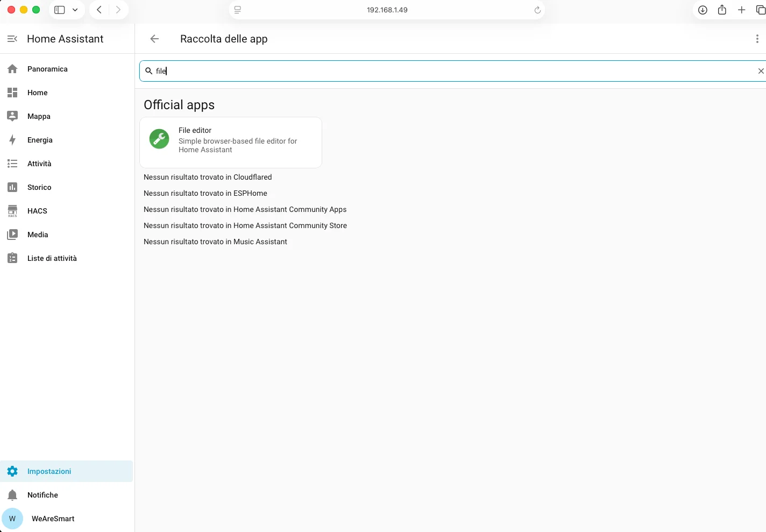Screen dimensions: 766x532
Task: Open the Mappa map icon
Action: (12, 116)
